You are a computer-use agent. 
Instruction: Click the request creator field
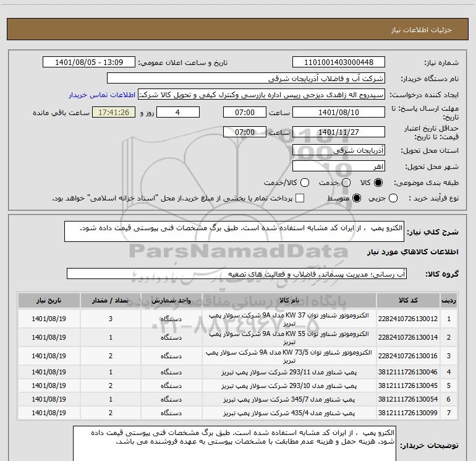point(261,95)
